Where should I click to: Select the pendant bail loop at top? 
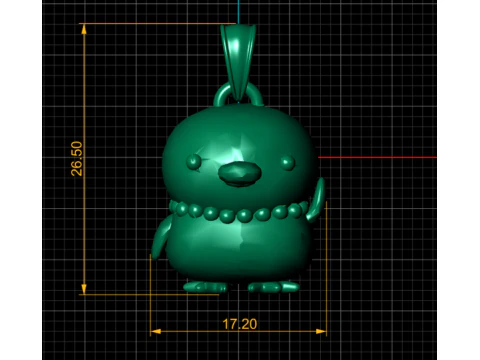click(238, 62)
